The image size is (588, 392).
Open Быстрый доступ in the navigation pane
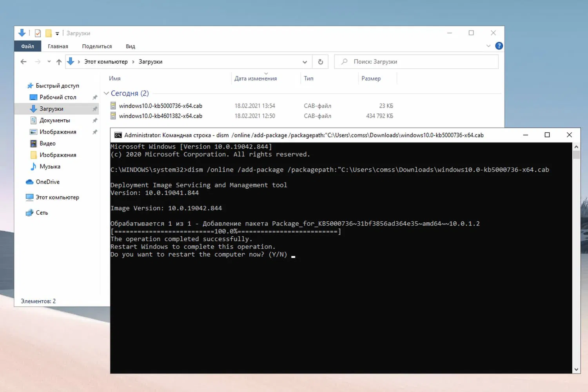click(x=57, y=86)
